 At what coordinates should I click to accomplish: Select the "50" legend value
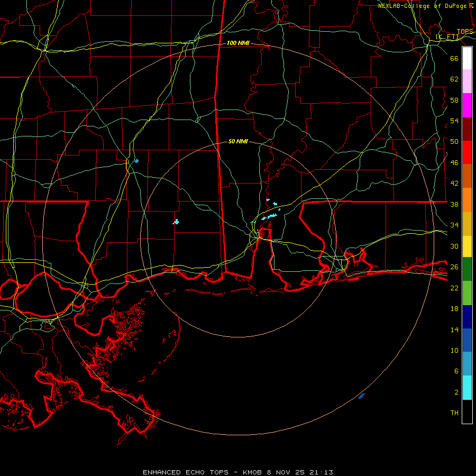pos(454,141)
